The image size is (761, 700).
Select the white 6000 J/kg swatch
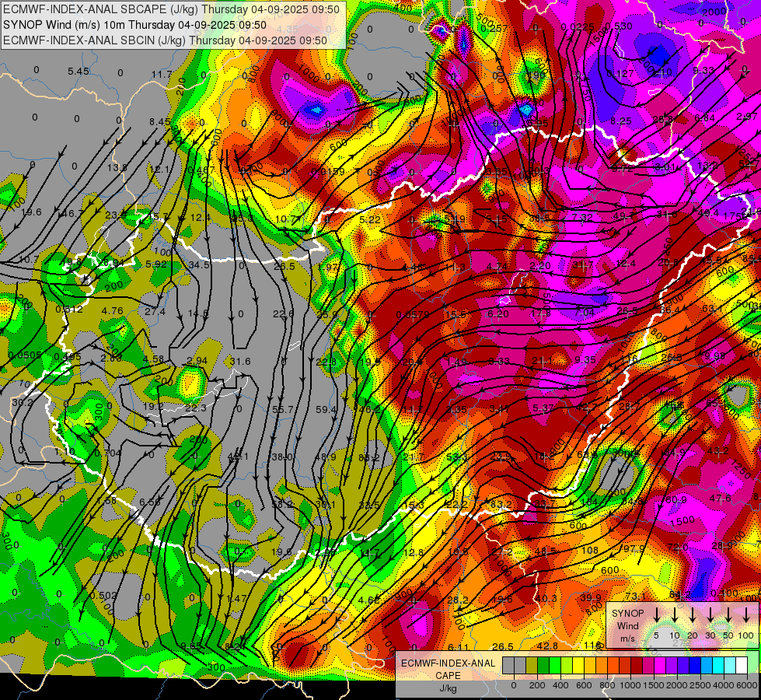tap(741, 666)
